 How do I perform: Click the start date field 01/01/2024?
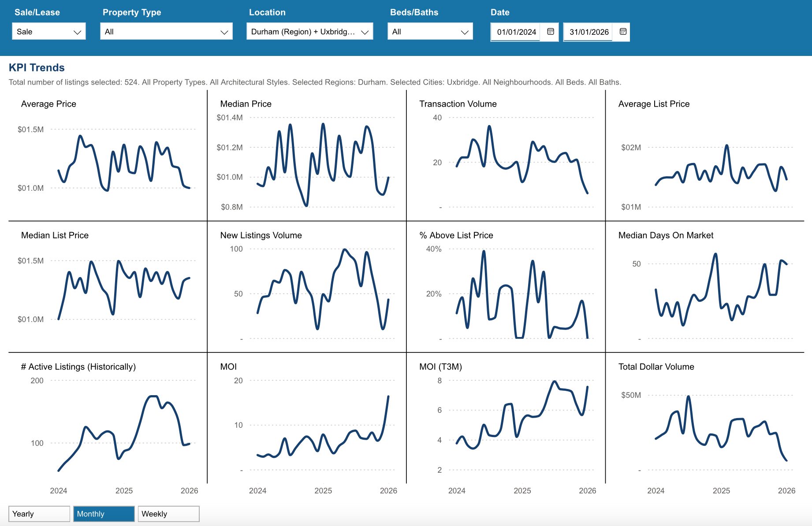(516, 32)
